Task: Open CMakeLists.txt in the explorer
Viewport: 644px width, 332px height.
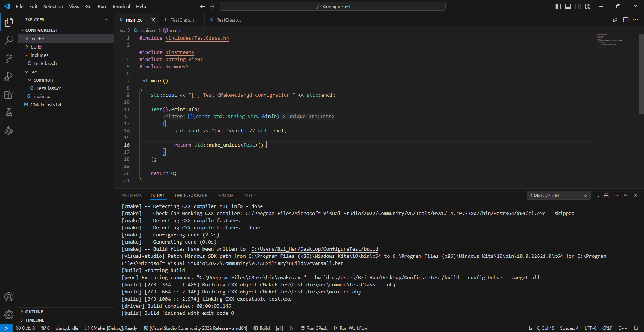Action: point(66,105)
